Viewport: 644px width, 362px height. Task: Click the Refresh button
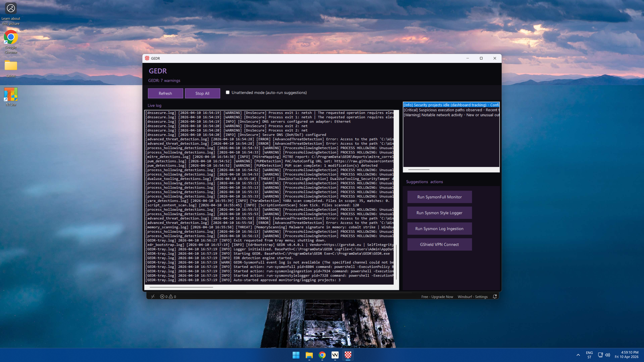pos(165,93)
